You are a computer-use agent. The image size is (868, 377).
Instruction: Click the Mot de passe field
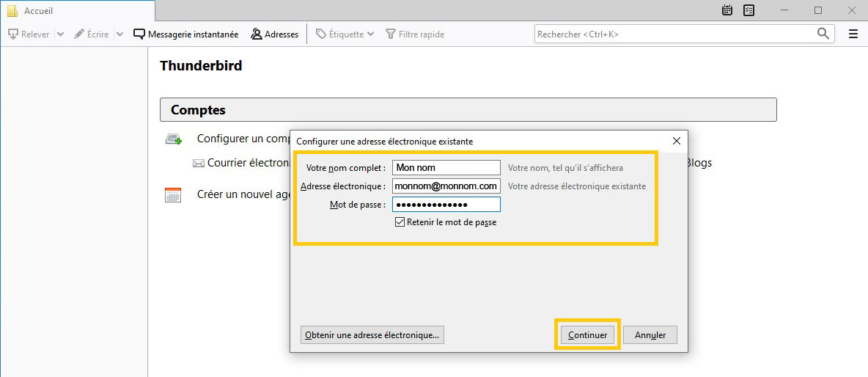click(x=446, y=205)
